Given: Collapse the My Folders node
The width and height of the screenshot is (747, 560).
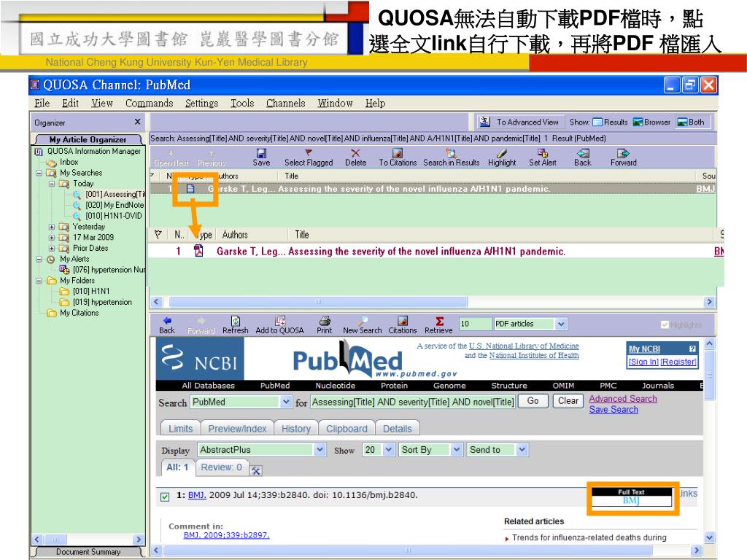Looking at the screenshot, I should pyautogui.click(x=39, y=281).
